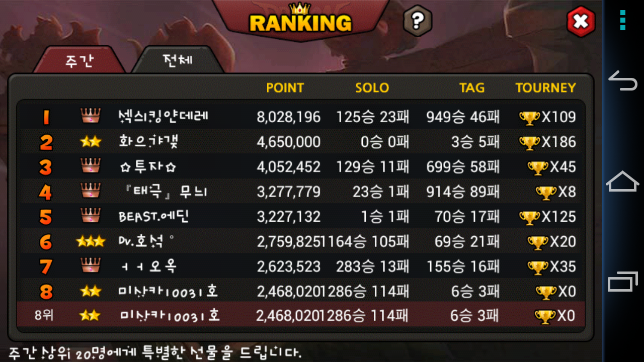Switch to the 전체 overall tab
The width and height of the screenshot is (644, 362).
tap(178, 60)
